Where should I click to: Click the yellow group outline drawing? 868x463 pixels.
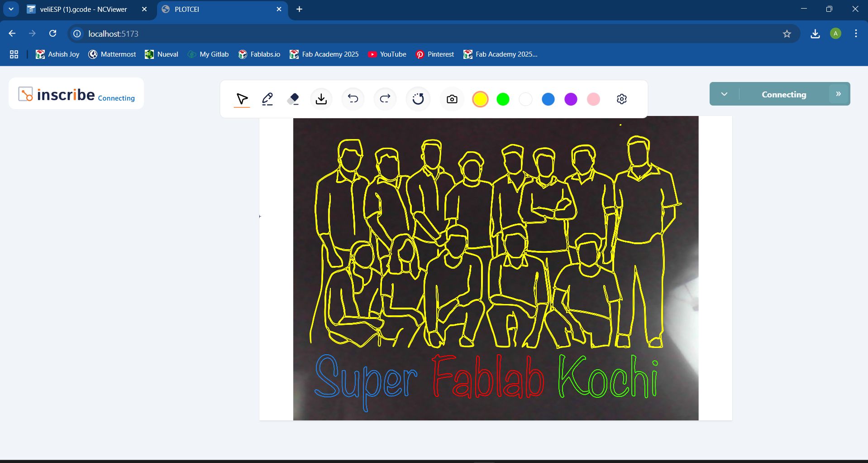click(496, 242)
